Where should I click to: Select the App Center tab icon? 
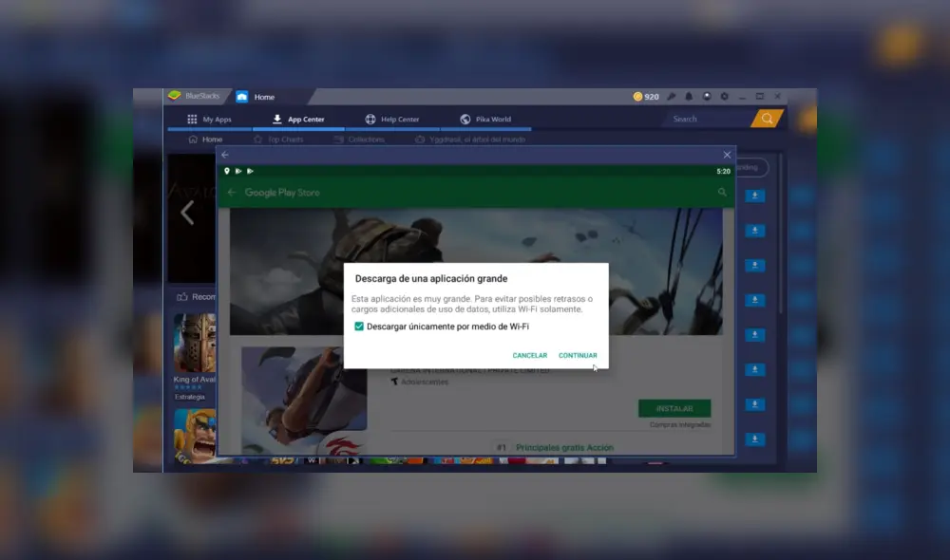276,119
